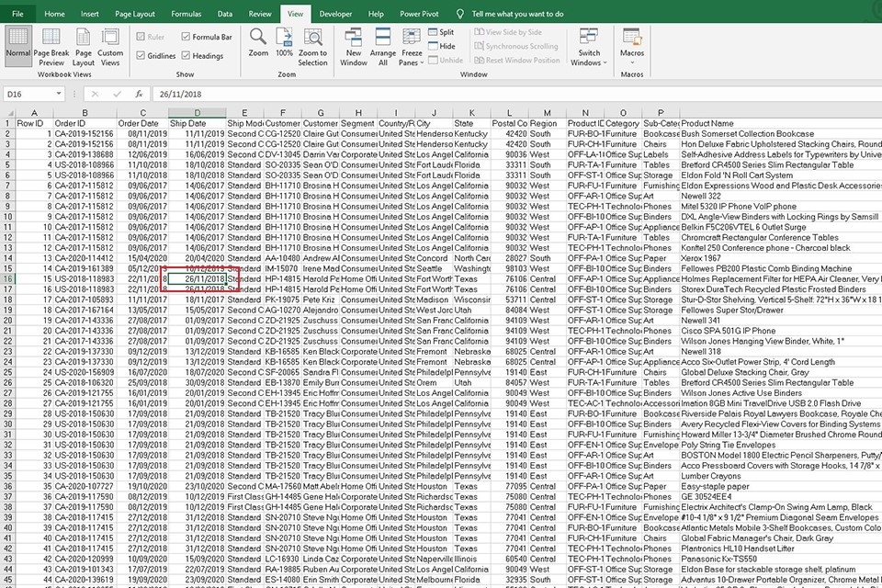Disable the Headings checkbox

click(x=187, y=56)
